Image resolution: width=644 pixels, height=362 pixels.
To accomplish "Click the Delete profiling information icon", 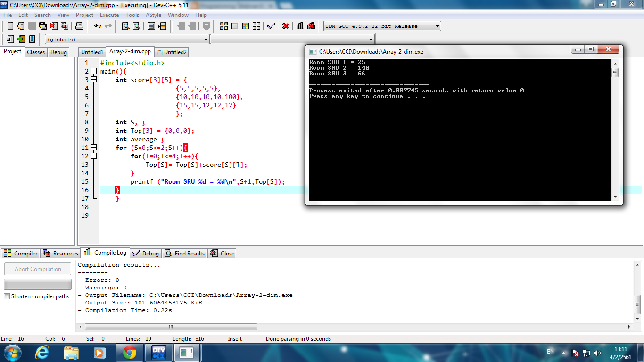I will click(x=311, y=26).
